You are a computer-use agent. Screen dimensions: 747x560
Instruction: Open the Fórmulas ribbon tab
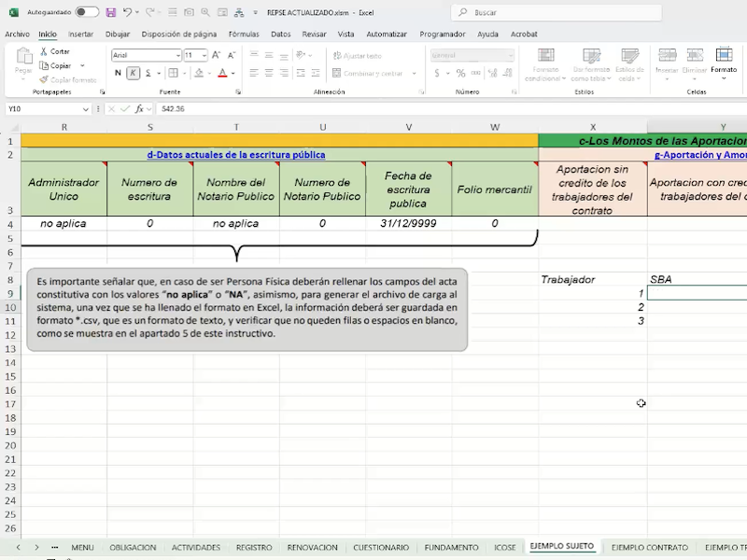point(244,34)
